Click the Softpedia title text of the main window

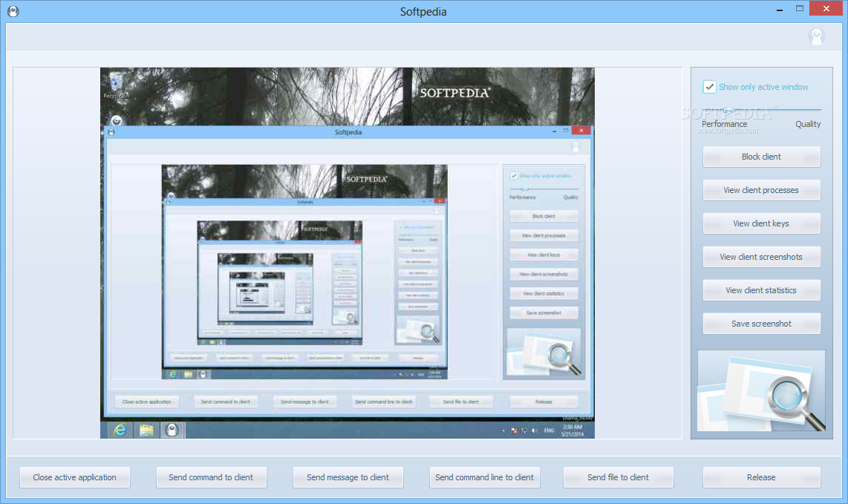(423, 11)
